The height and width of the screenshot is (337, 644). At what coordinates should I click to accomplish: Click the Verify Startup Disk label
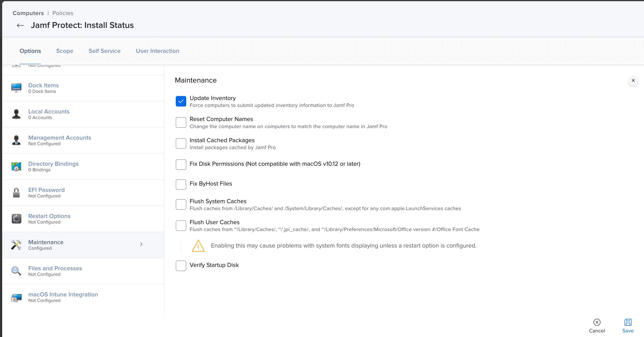214,265
